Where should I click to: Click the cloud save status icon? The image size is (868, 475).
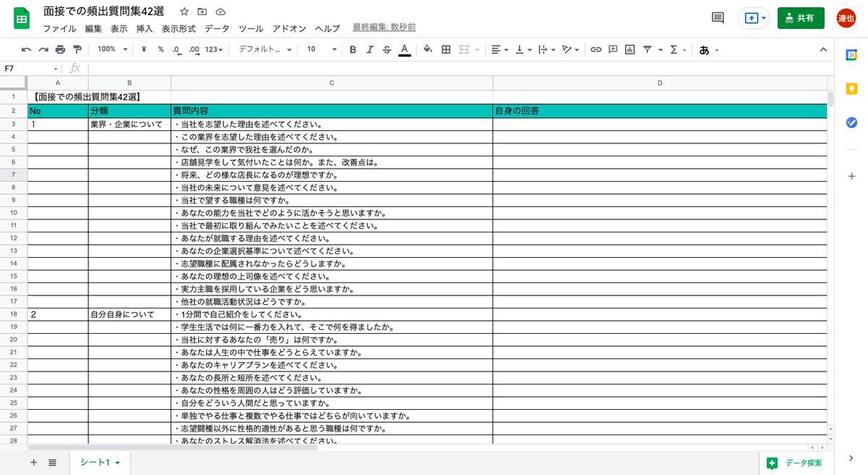(220, 12)
